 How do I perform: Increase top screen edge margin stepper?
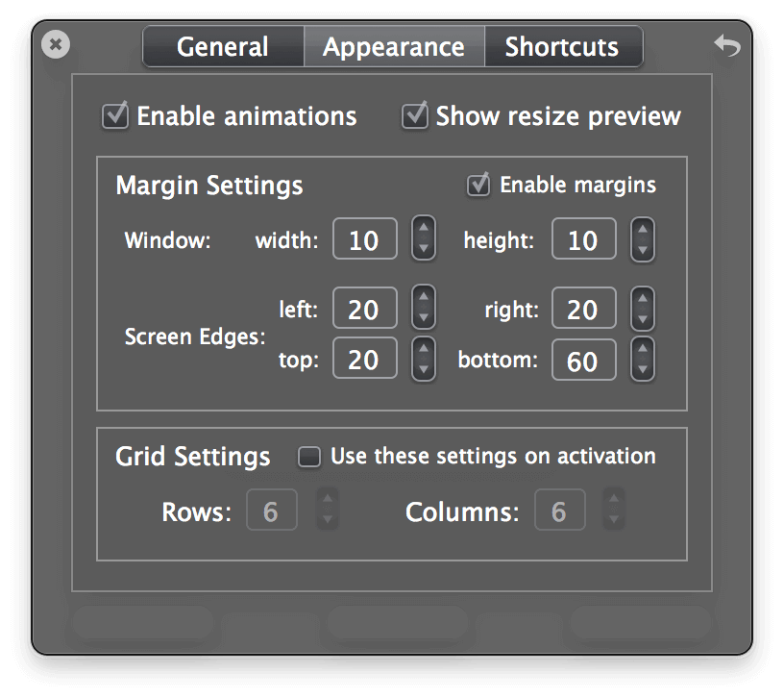tap(424, 348)
